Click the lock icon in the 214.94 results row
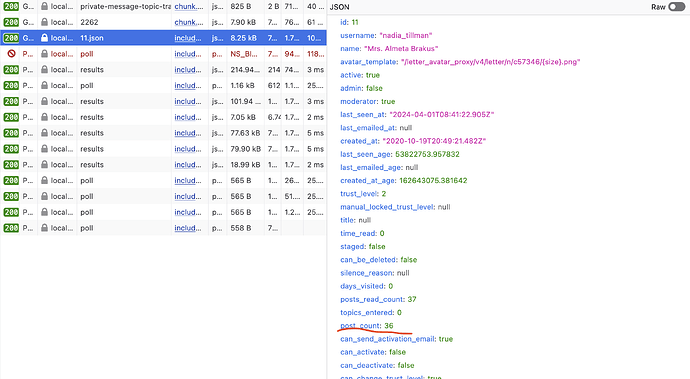 [44, 70]
